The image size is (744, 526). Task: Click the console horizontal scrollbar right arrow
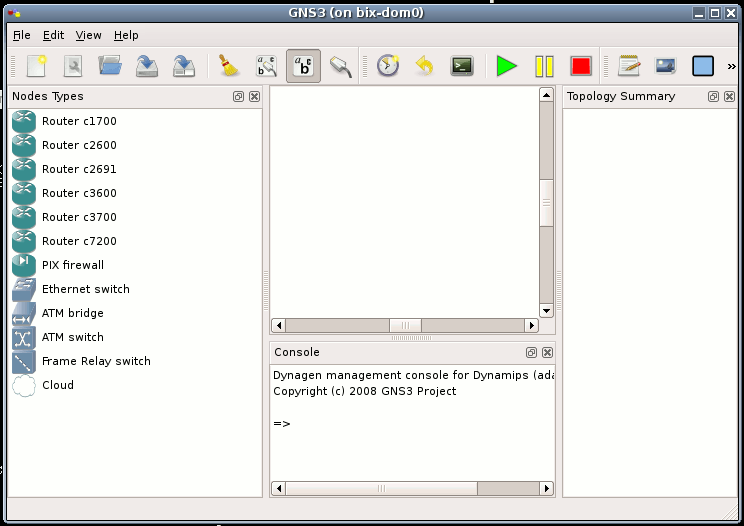tap(547, 489)
